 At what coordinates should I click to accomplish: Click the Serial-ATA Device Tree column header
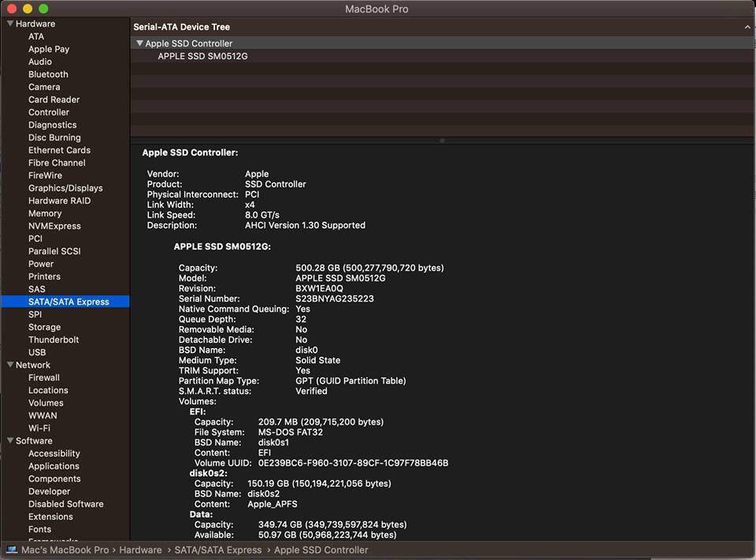tap(181, 27)
